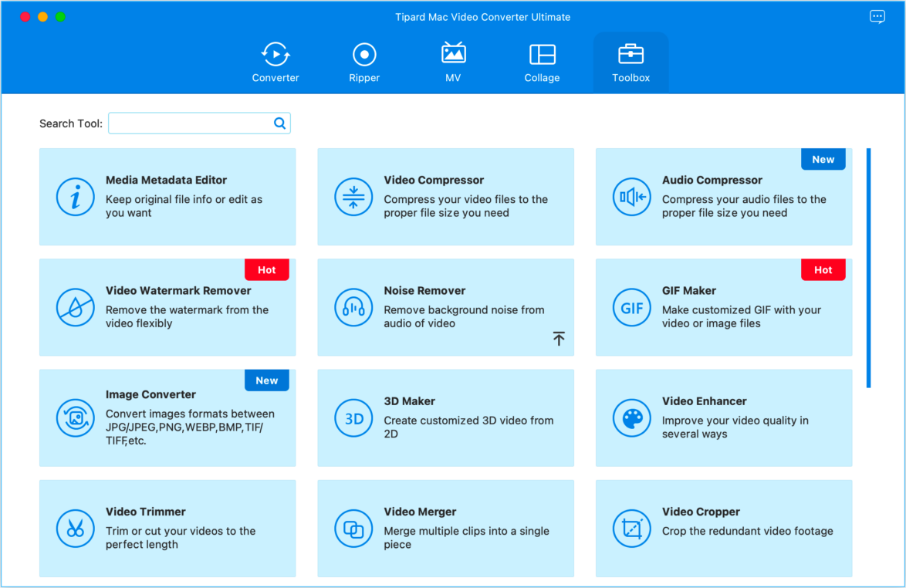The width and height of the screenshot is (906, 588).
Task: Open the Image Converter icon
Action: [x=76, y=418]
